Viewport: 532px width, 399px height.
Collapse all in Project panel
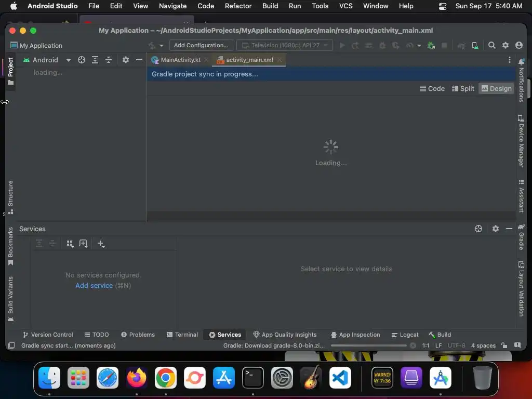click(x=109, y=60)
